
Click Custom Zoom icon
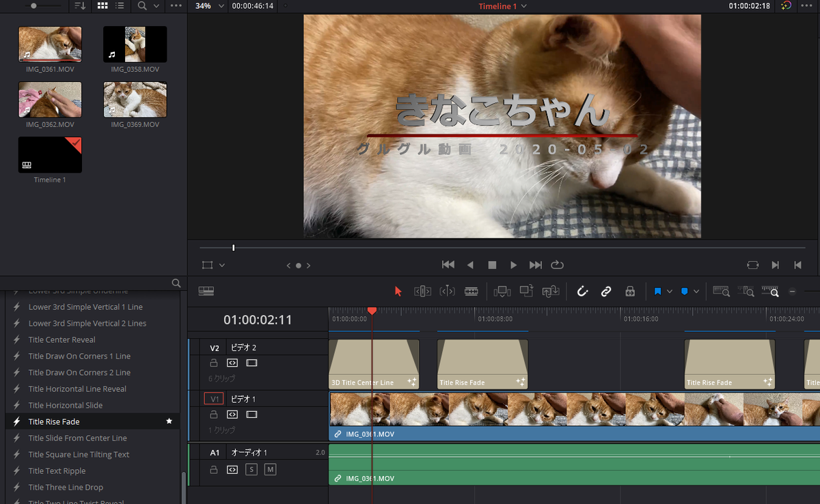[x=770, y=292]
